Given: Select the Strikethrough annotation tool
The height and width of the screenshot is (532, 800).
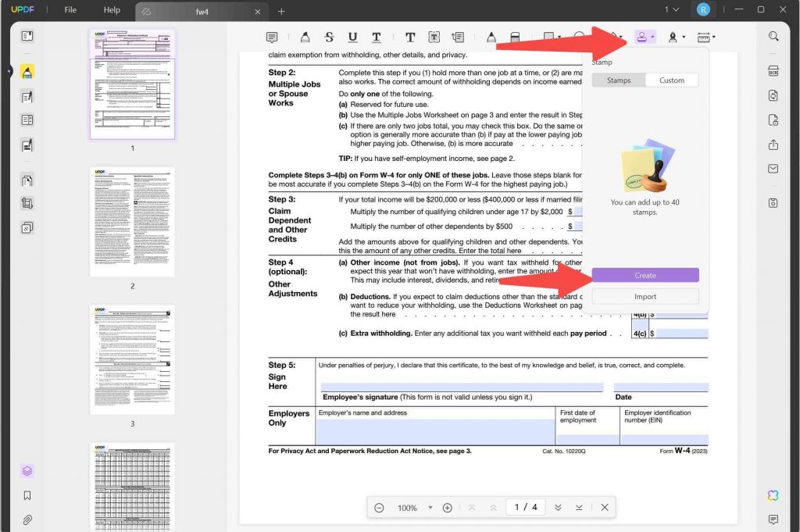Looking at the screenshot, I should tap(329, 36).
